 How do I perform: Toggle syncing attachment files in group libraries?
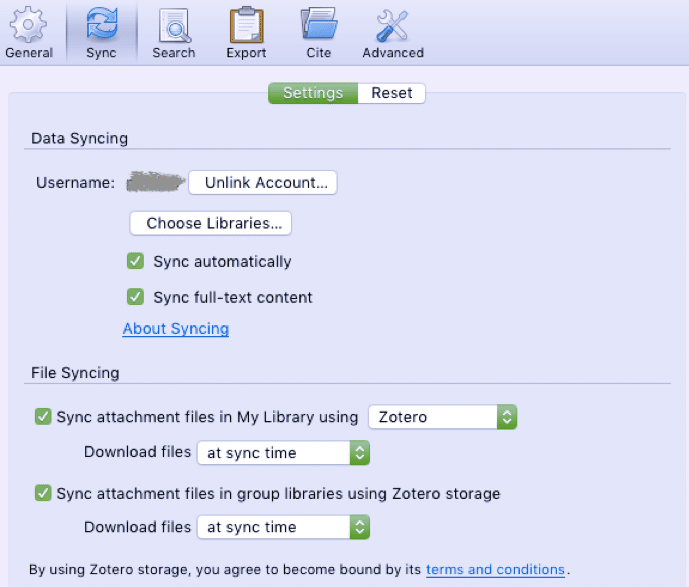(44, 493)
